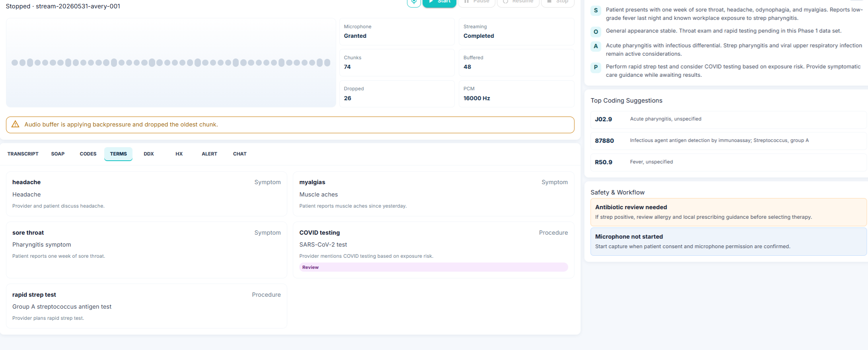Screen dimensions: 868x350
Task: Click the Procedure label on the rapid strep test card
Action: pos(266,295)
